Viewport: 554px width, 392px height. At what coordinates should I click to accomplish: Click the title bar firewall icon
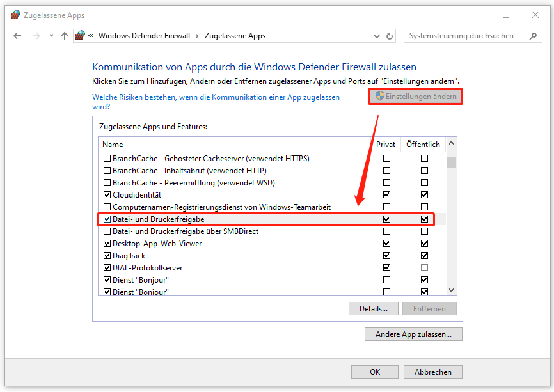[x=15, y=15]
